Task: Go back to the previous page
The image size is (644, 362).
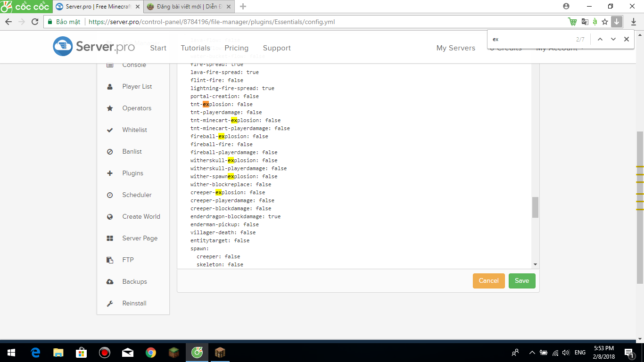Action: click(8, 22)
